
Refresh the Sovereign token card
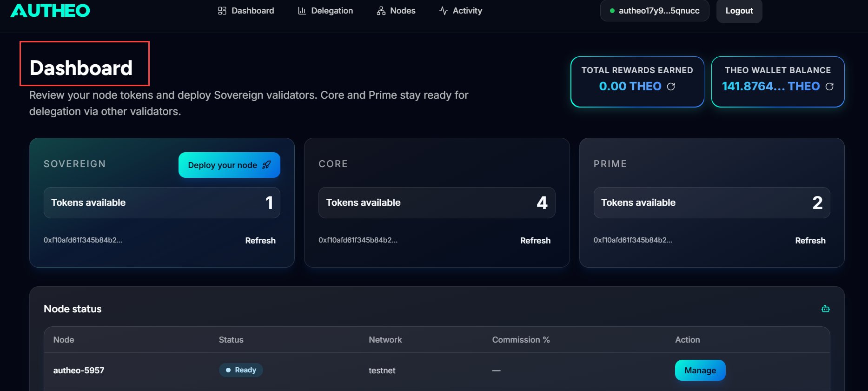coord(260,241)
